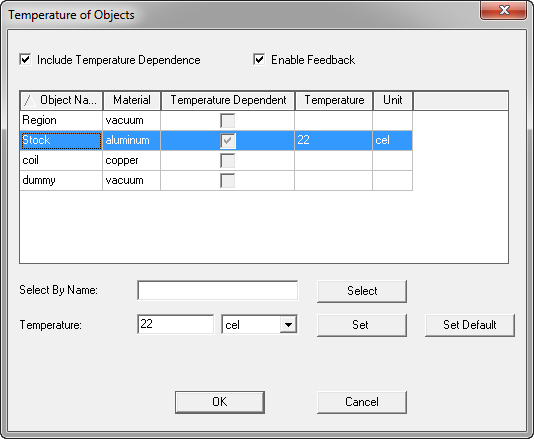Click the aluminum material cell
534x439 pixels.
131,140
